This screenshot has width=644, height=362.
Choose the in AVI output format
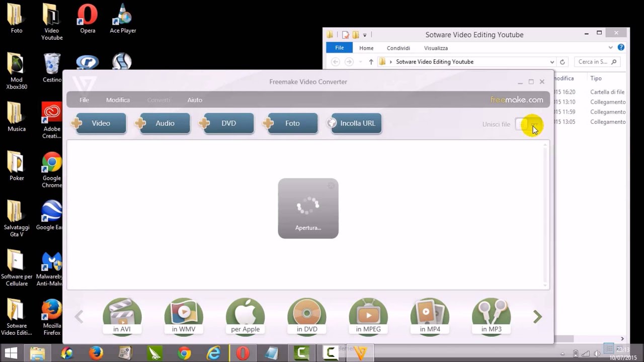click(122, 316)
